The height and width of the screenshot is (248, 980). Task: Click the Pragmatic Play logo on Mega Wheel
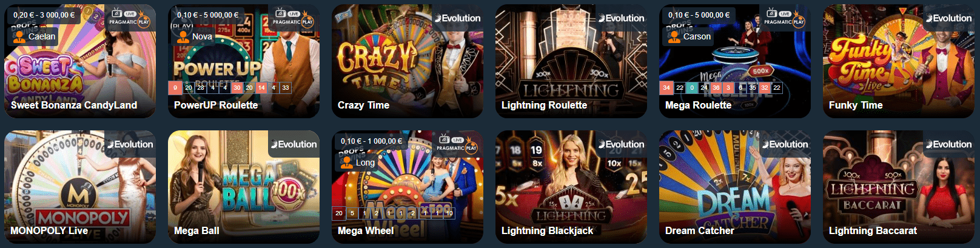[x=457, y=144]
